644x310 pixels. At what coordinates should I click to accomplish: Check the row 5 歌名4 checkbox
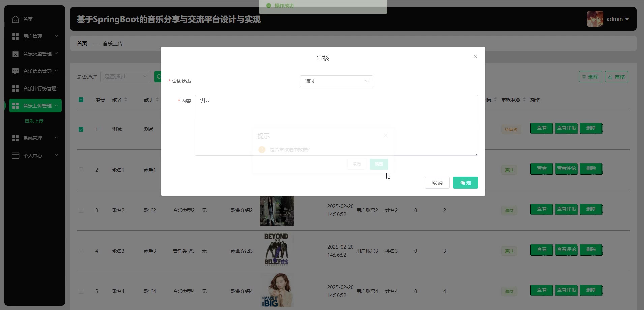(81, 291)
